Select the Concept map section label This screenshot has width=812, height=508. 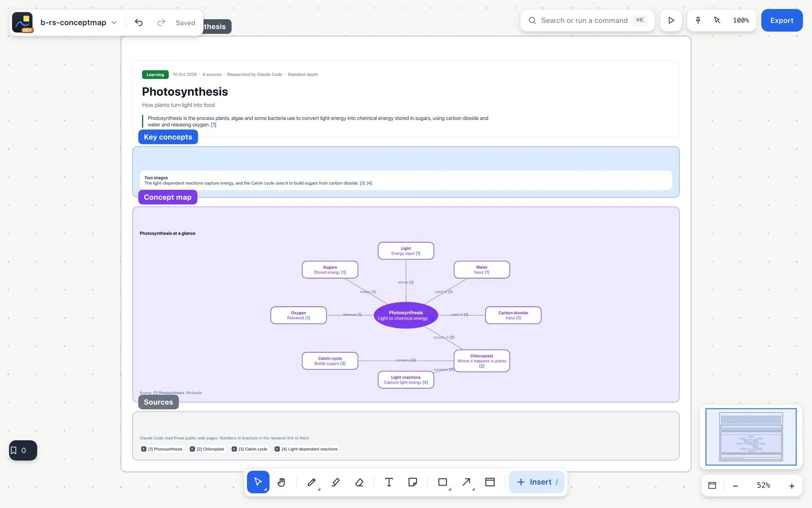click(168, 197)
